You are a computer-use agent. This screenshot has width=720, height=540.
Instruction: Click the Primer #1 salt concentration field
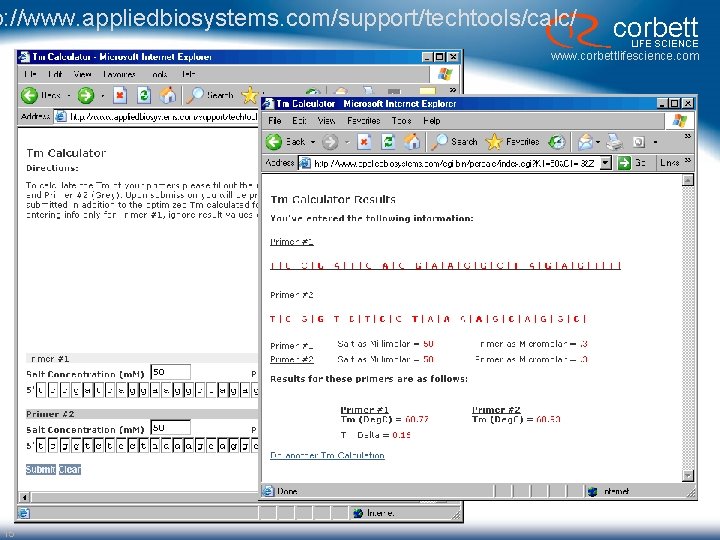pos(170,372)
